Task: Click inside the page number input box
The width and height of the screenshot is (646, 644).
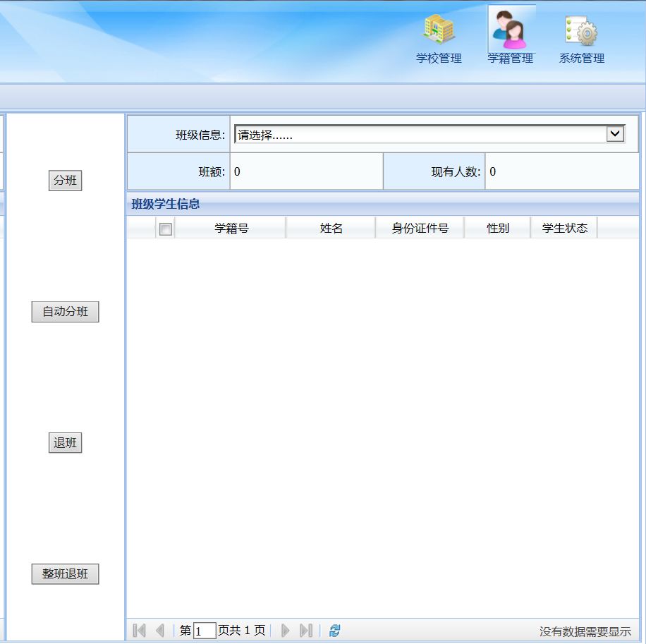Action: pos(204,631)
